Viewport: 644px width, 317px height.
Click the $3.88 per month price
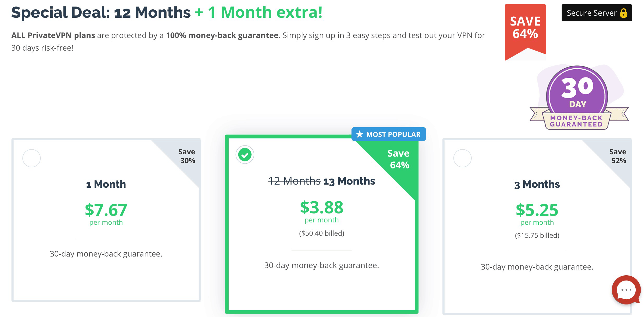click(x=321, y=208)
